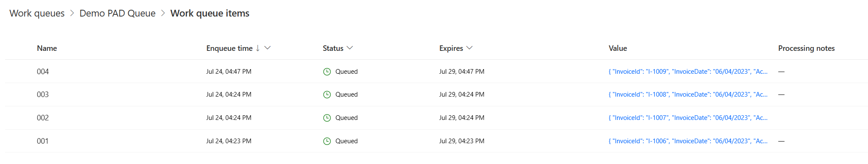
Task: Click the Queued clock icon for item 004
Action: point(327,72)
